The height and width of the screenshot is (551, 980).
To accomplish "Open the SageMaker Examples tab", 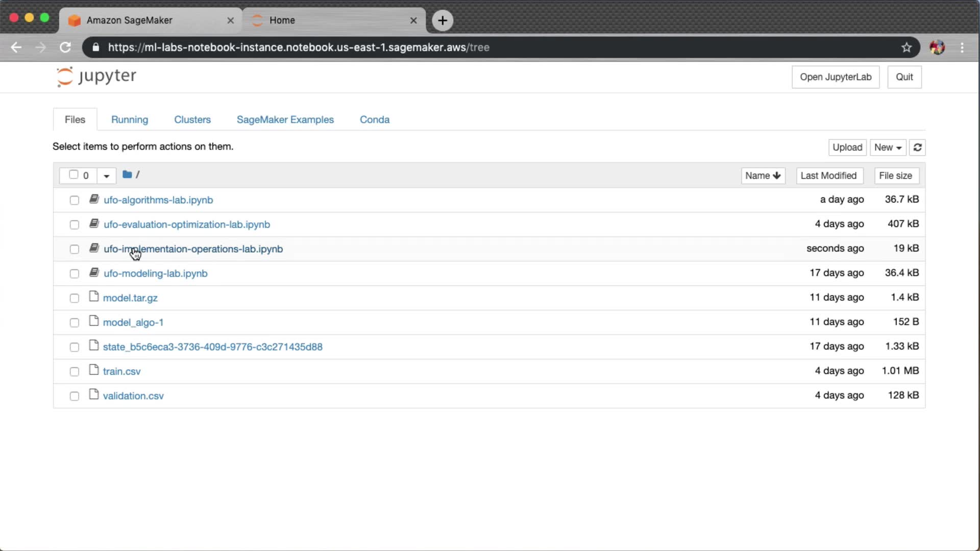I will 285,119.
